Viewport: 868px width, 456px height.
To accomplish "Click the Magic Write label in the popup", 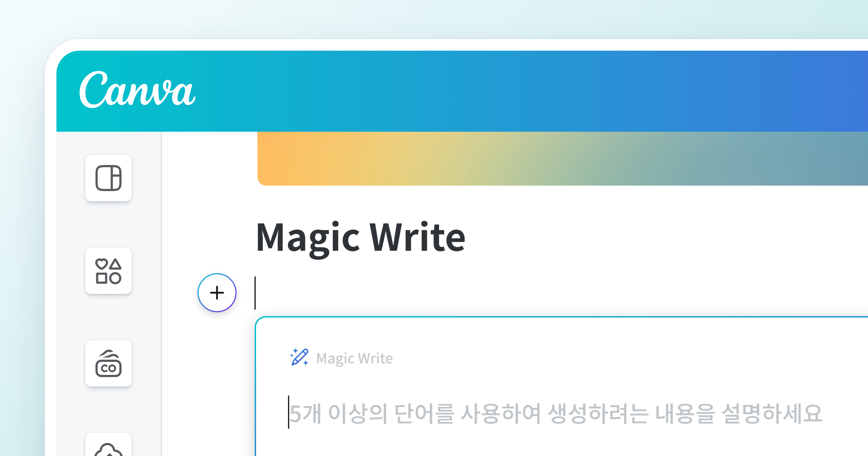I will (354, 359).
